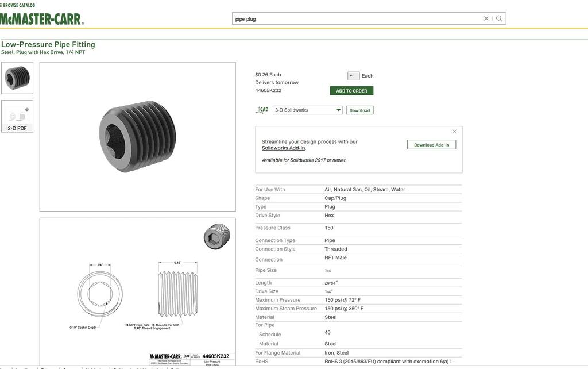Click the CAD Download button
Viewport: 588px width, 369px height.
click(x=359, y=110)
